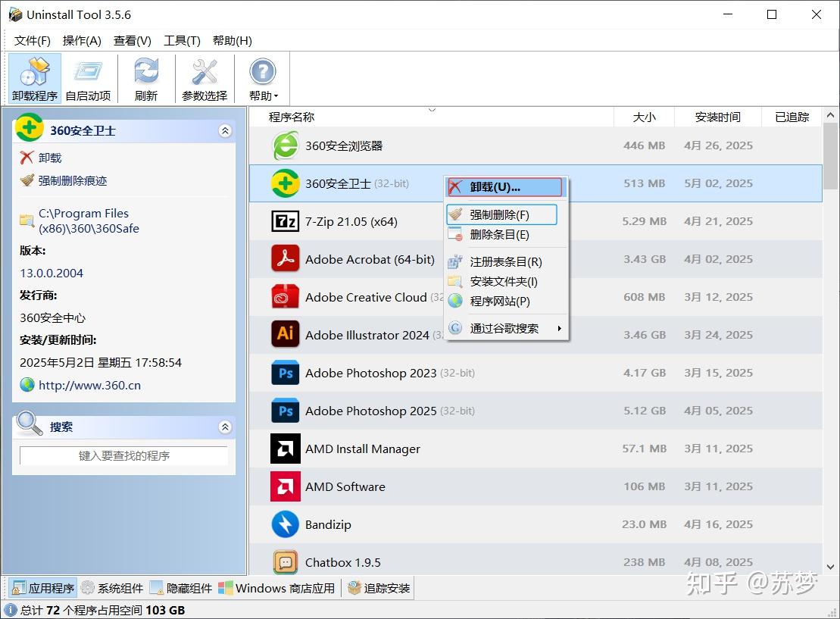This screenshot has width=840, height=619.
Task: Sort the list by 安装时间 column
Action: coord(717,117)
